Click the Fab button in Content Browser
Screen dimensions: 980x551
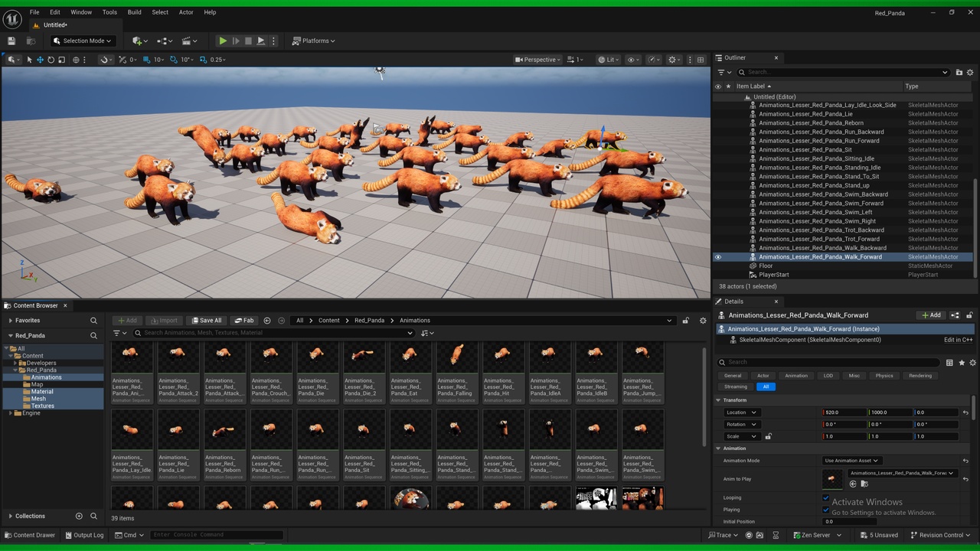(x=244, y=321)
